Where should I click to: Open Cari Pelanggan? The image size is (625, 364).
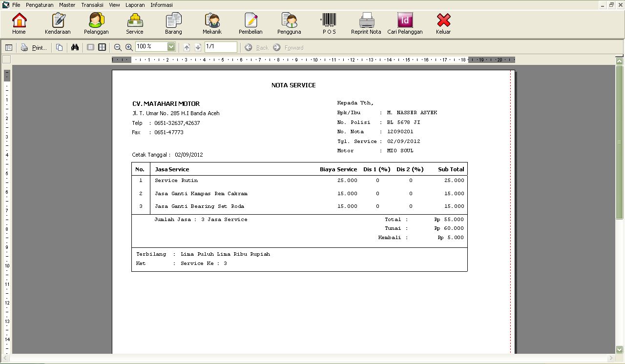pos(404,22)
